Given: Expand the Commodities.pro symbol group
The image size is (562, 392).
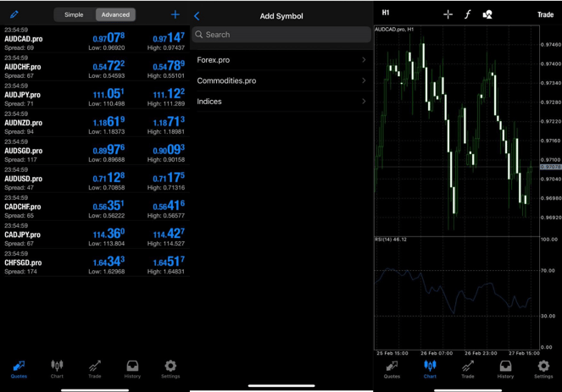Looking at the screenshot, I should pyautogui.click(x=281, y=80).
